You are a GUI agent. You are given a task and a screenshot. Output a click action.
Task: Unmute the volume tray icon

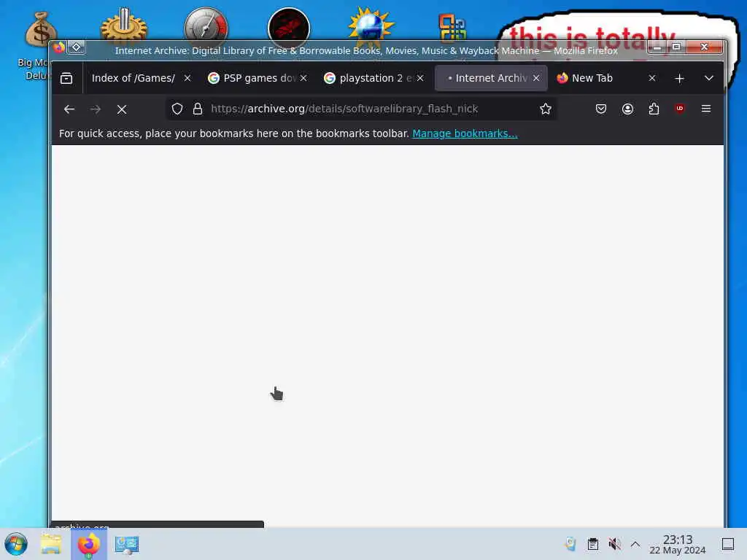[614, 544]
